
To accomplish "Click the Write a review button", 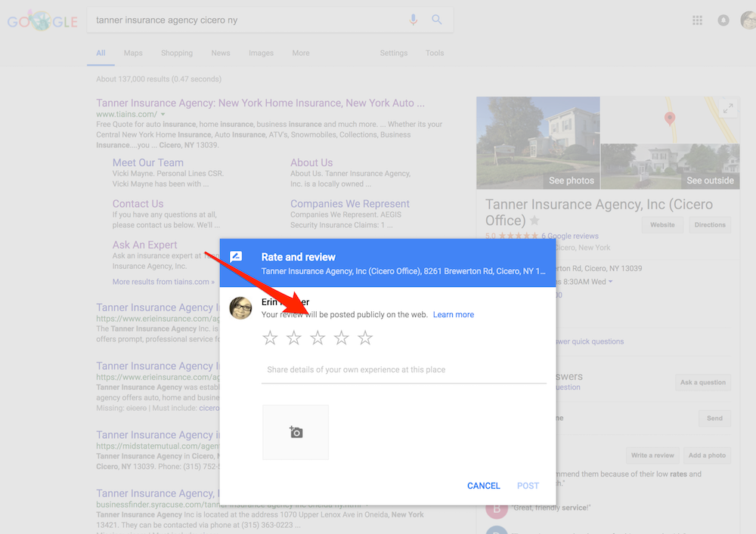I will [652, 455].
